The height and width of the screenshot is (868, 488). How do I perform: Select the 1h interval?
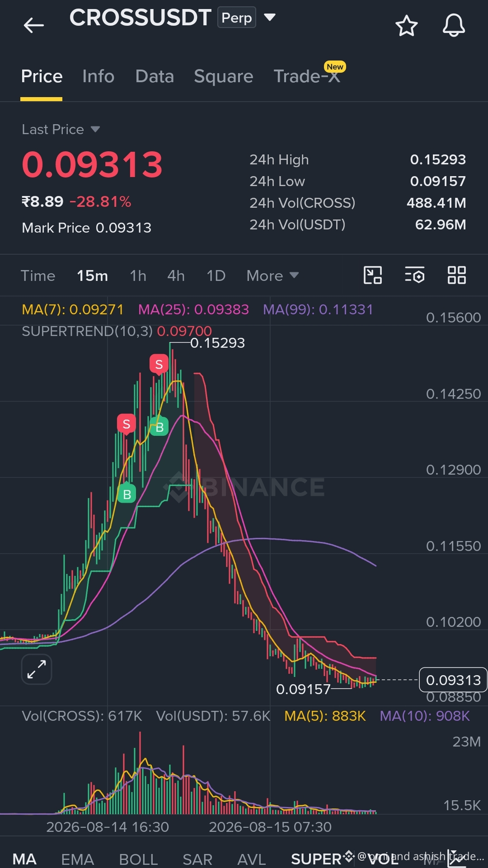pos(138,275)
